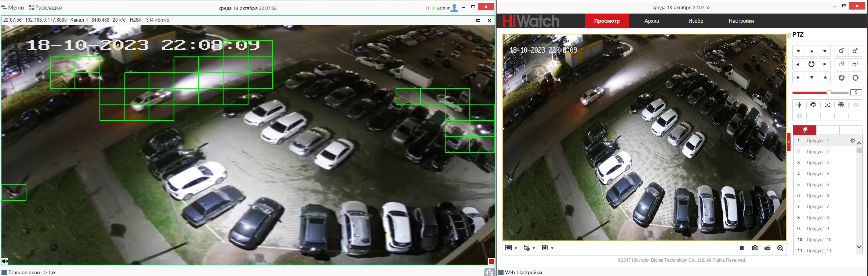Image resolution: width=868 pixels, height=276 pixels.
Task: Capture a snapshot with the camera icon
Action: click(x=755, y=248)
